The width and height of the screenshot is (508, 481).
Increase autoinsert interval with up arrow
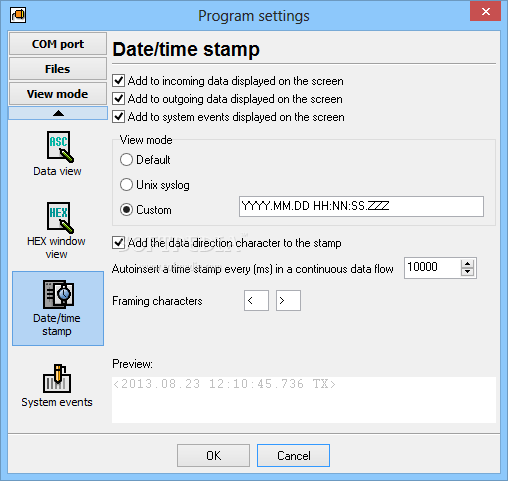click(468, 264)
